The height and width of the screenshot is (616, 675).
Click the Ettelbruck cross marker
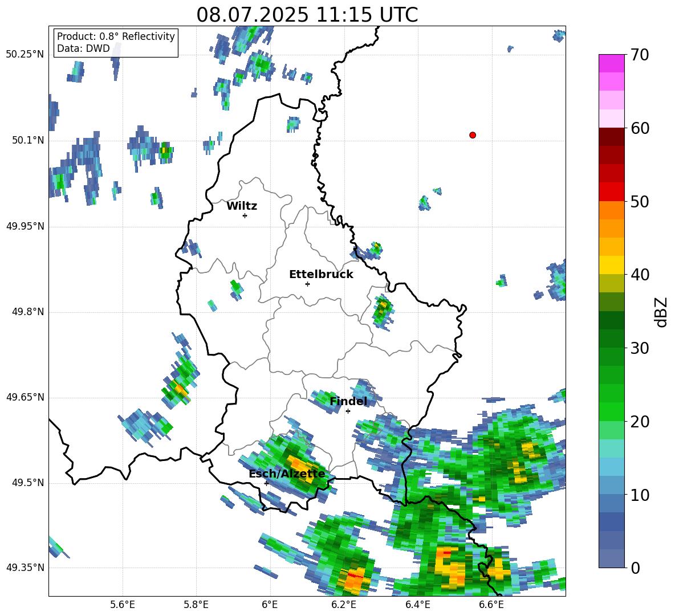[307, 284]
